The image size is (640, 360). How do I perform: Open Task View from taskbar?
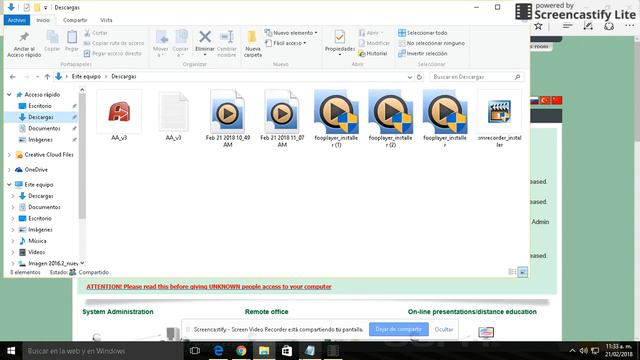point(195,351)
